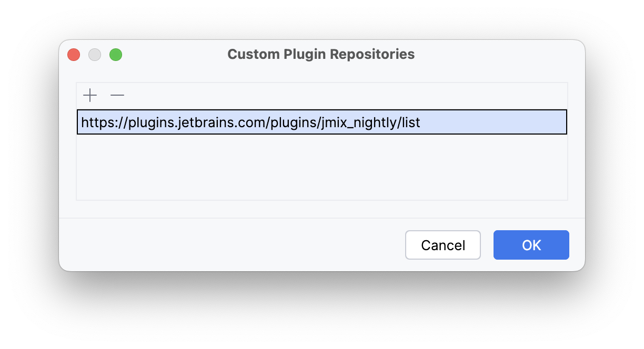Click the green zoom window button

point(116,55)
